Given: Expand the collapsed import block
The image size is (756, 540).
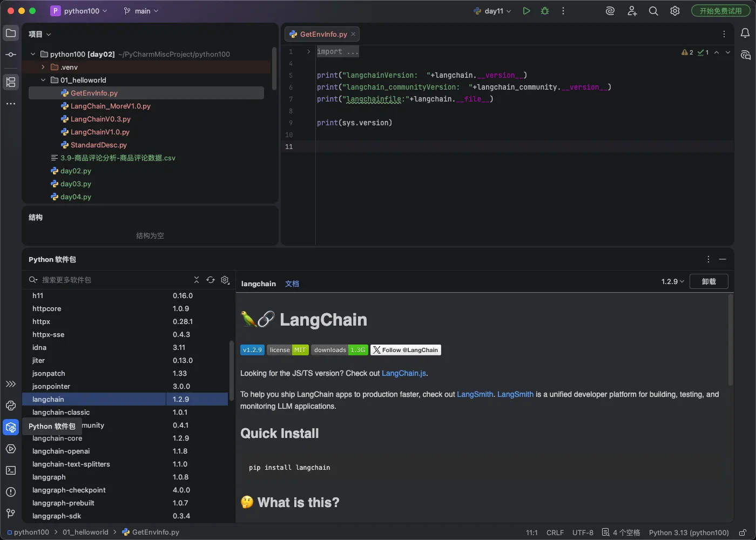Looking at the screenshot, I should [x=308, y=51].
